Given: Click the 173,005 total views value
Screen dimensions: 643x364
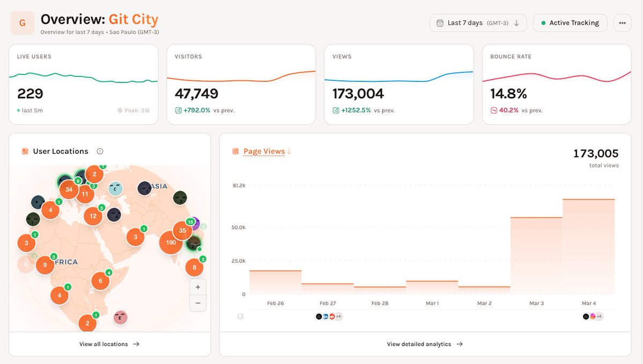Looking at the screenshot, I should 596,154.
